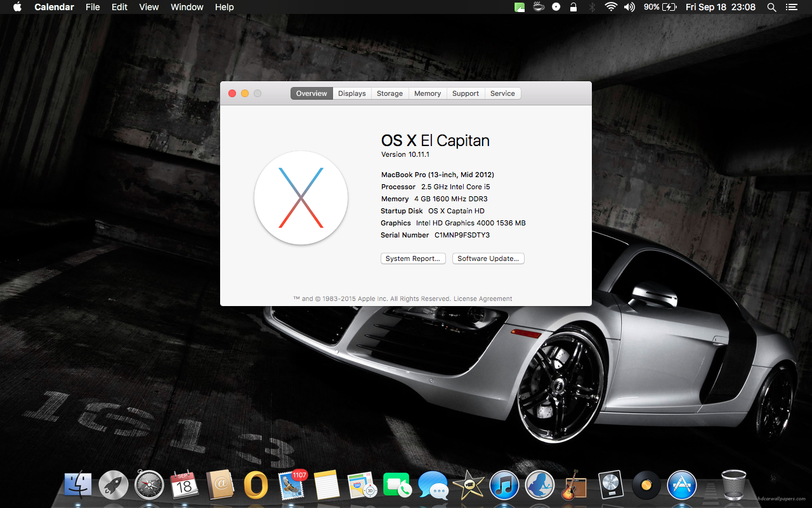Image resolution: width=812 pixels, height=508 pixels.
Task: Close the About This Mac window
Action: tap(232, 93)
